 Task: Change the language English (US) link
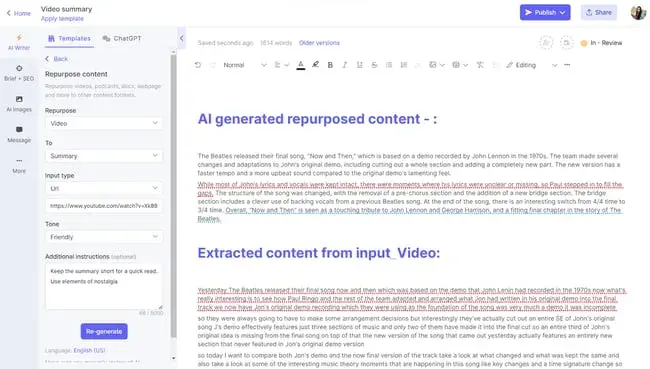pyautogui.click(x=89, y=350)
